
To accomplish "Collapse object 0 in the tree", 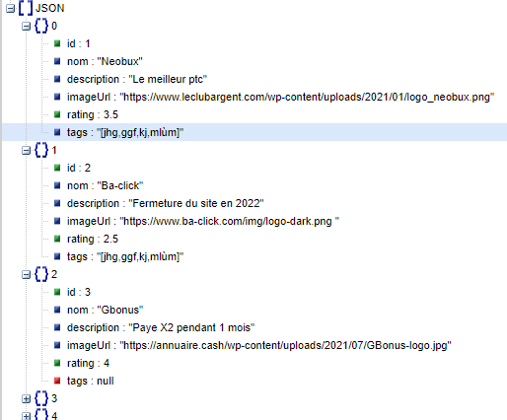I will point(26,27).
